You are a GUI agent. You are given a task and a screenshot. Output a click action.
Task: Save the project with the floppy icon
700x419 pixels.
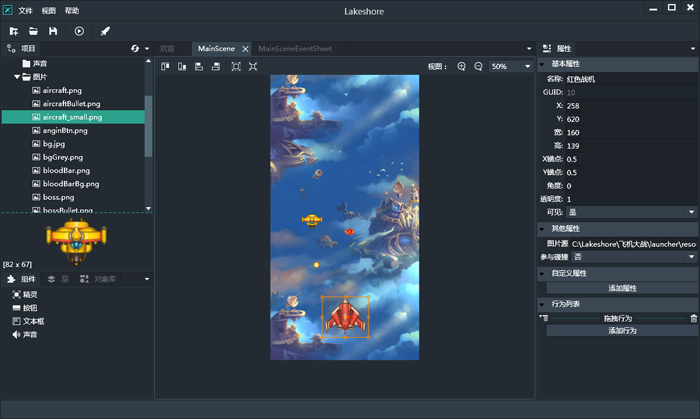[53, 31]
